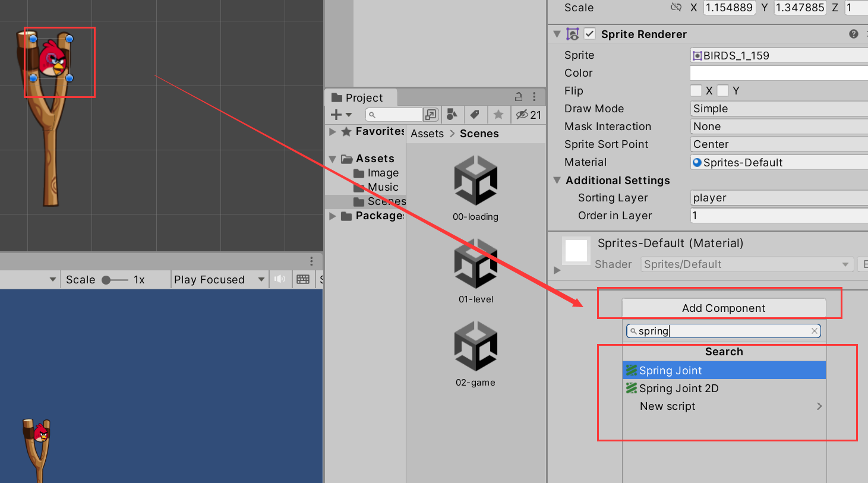The image size is (868, 483).
Task: Clear the component search field
Action: coord(815,331)
